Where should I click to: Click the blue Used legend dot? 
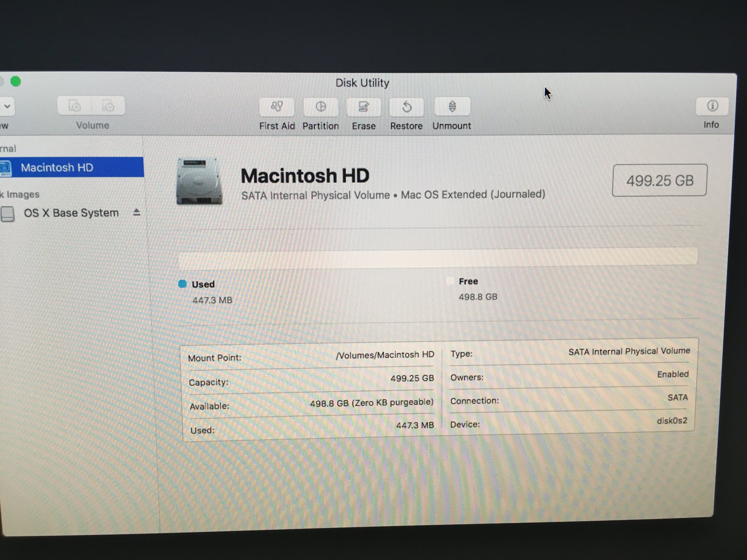pos(182,284)
